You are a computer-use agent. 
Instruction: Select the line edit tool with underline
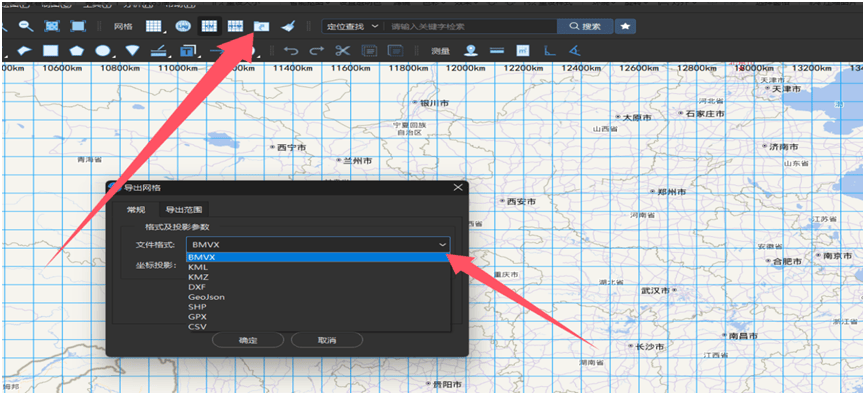[x=159, y=51]
